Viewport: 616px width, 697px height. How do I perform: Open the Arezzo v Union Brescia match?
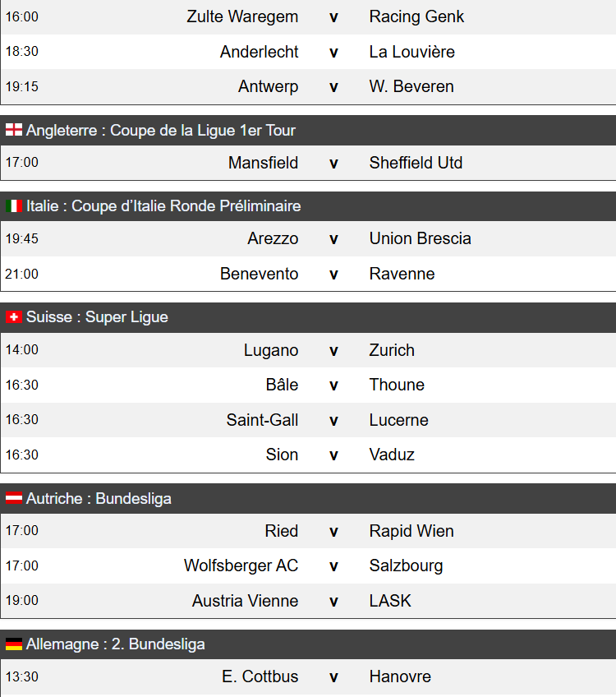coord(308,238)
